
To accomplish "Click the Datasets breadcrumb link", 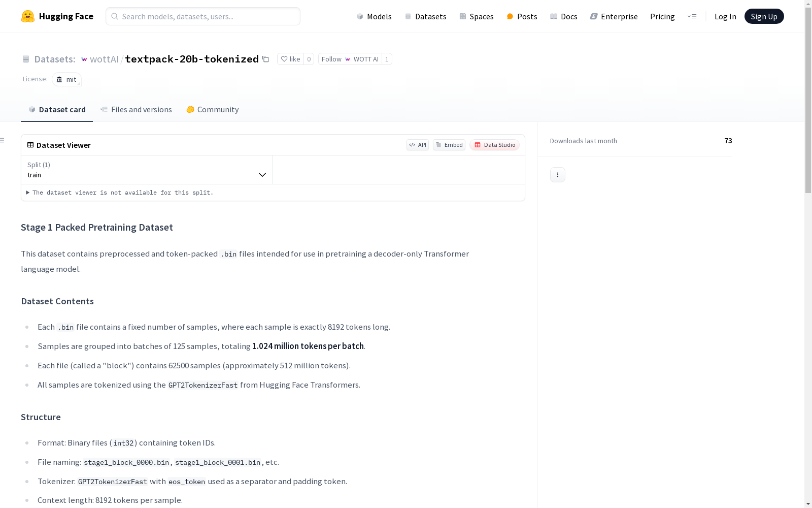I will [54, 59].
